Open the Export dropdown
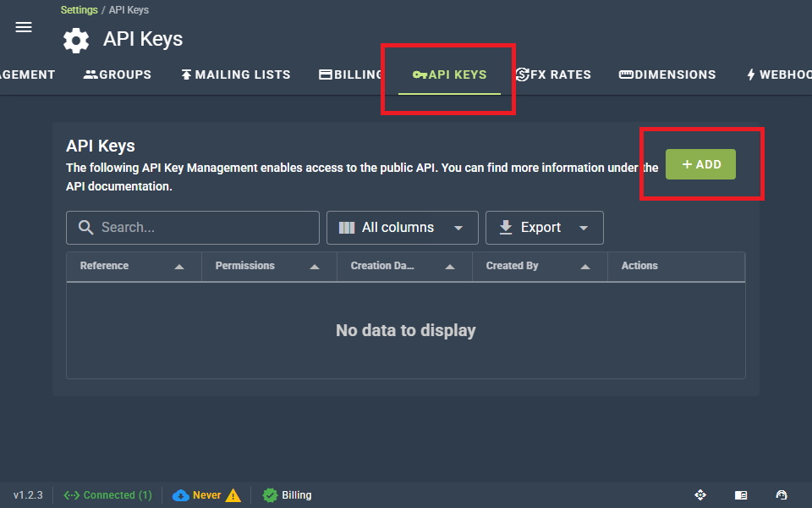Viewport: 812px width, 508px height. click(544, 228)
